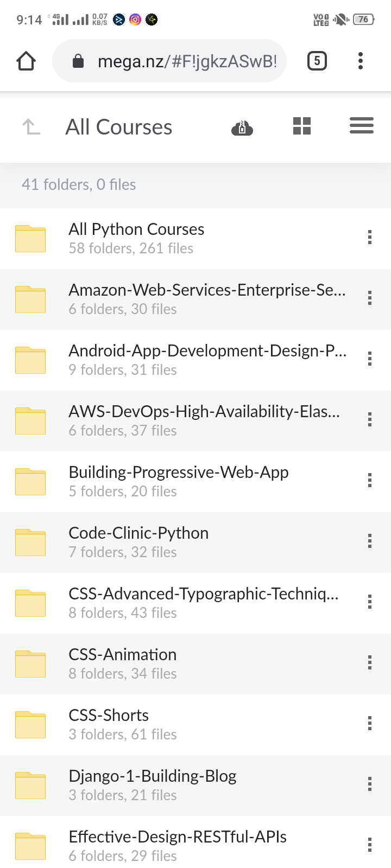Image resolution: width=391 pixels, height=868 pixels.
Task: Open the MEGA hamburger menu
Action: 362,126
